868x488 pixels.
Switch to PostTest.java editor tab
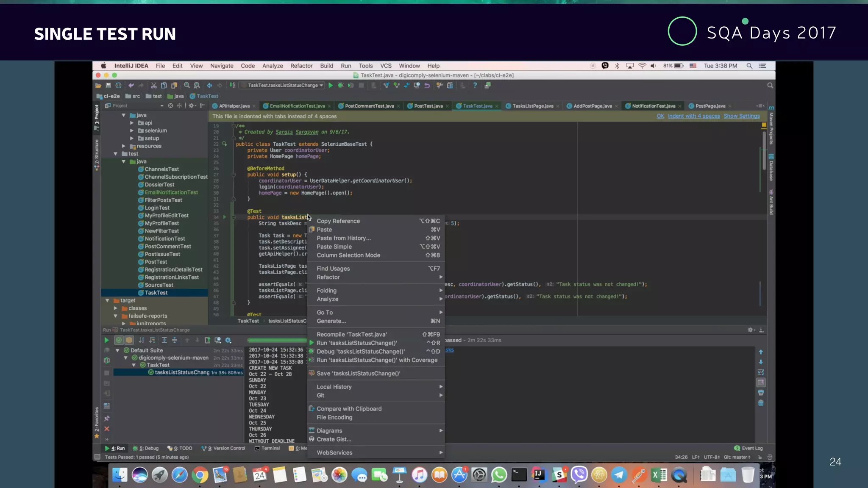point(428,106)
